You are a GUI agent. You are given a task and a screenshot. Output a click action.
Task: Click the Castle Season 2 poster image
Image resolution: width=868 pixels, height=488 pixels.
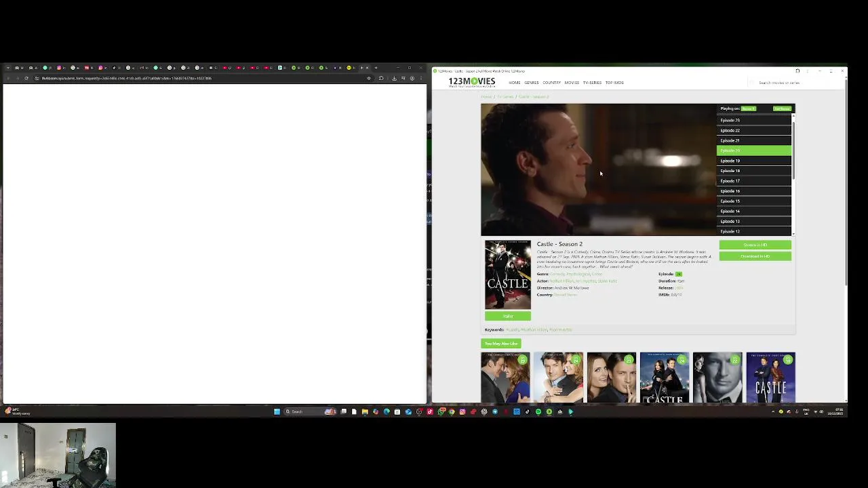point(508,274)
